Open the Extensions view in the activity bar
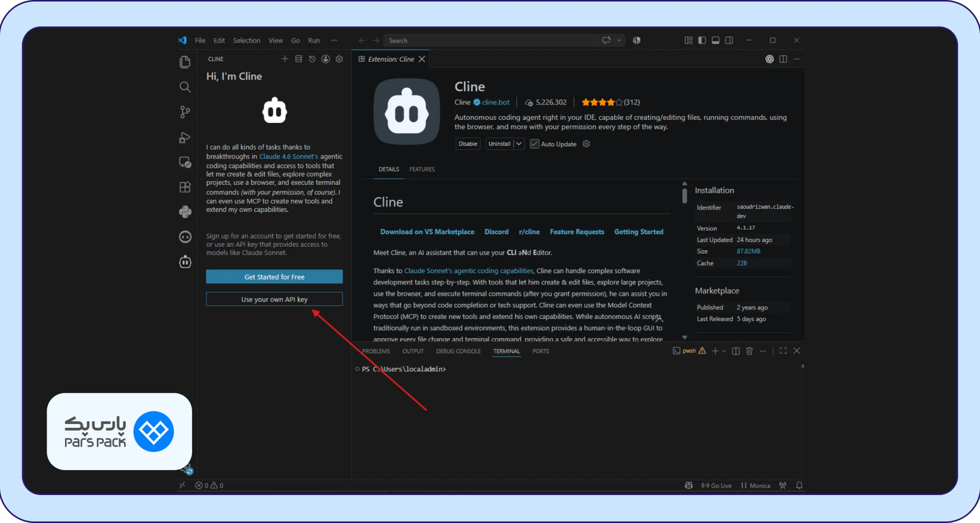Screen dimensions: 980x523 tap(185, 187)
